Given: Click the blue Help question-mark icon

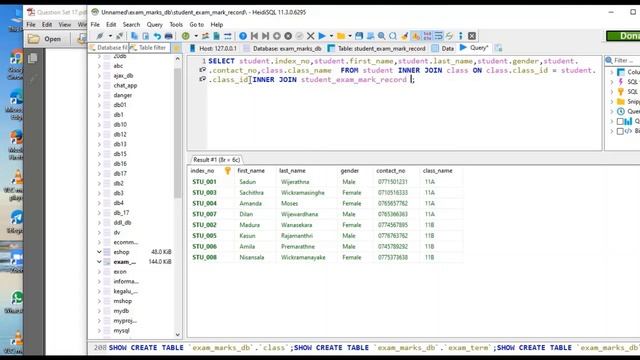Looking at the screenshot, I should click(x=243, y=36).
